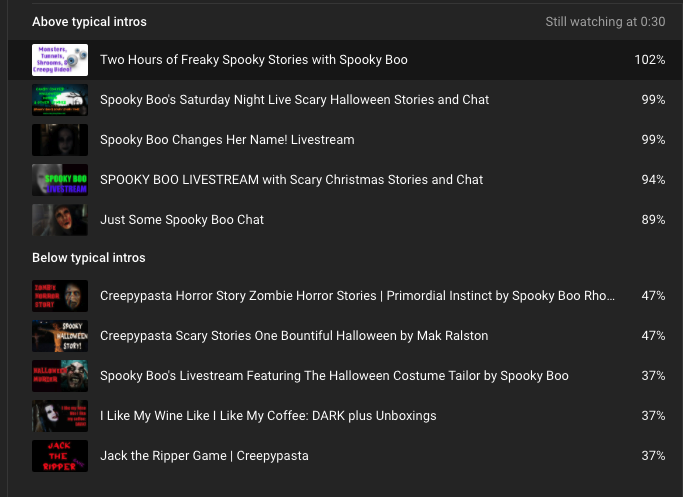This screenshot has width=683, height=497.
Task: Select the Spooky Boo Changes Her Name thumbnail
Action: (60, 140)
